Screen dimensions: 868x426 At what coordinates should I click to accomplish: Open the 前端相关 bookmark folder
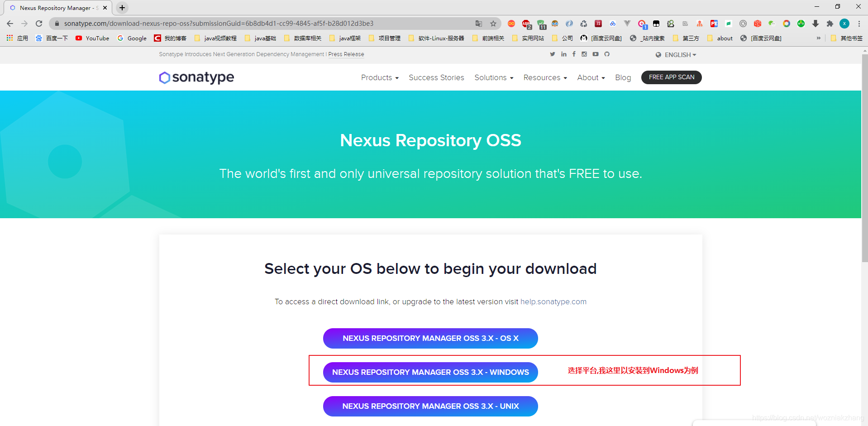click(488, 38)
